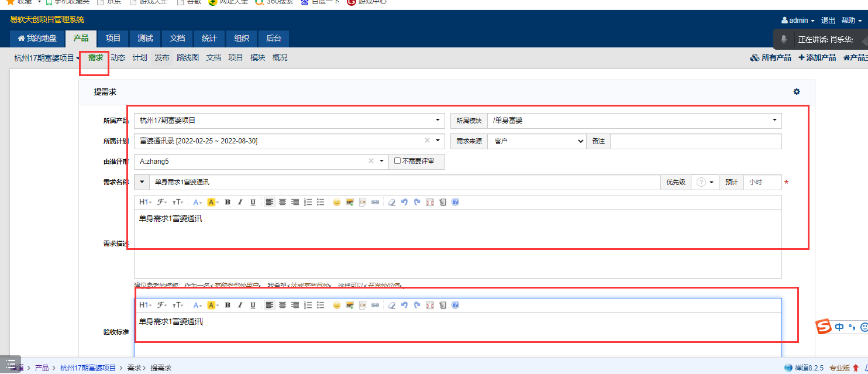868x374 pixels.
Task: Expand the 所属计划 plan dropdown arrow
Action: (x=438, y=141)
